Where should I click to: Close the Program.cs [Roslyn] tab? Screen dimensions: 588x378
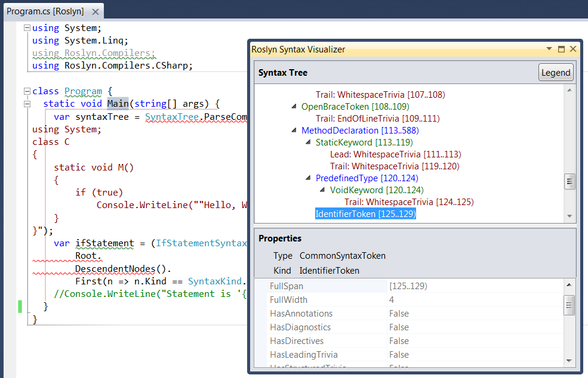pyautogui.click(x=96, y=12)
